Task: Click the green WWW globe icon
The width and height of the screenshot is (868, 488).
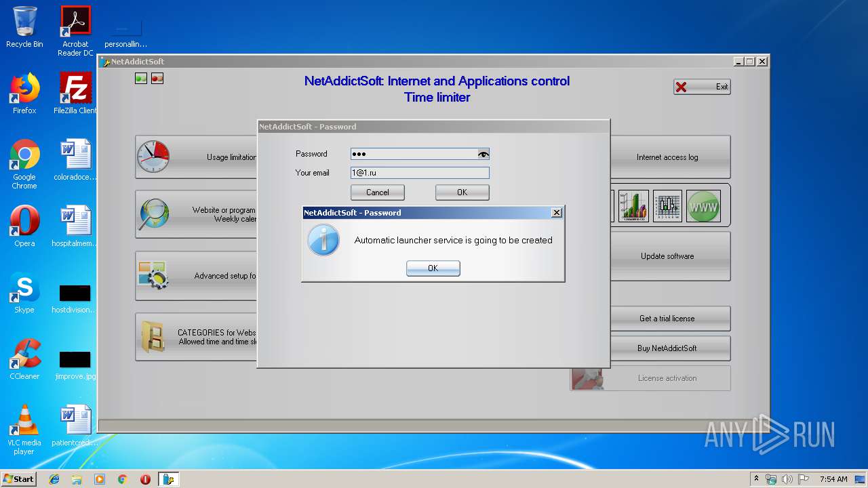Action: 703,206
